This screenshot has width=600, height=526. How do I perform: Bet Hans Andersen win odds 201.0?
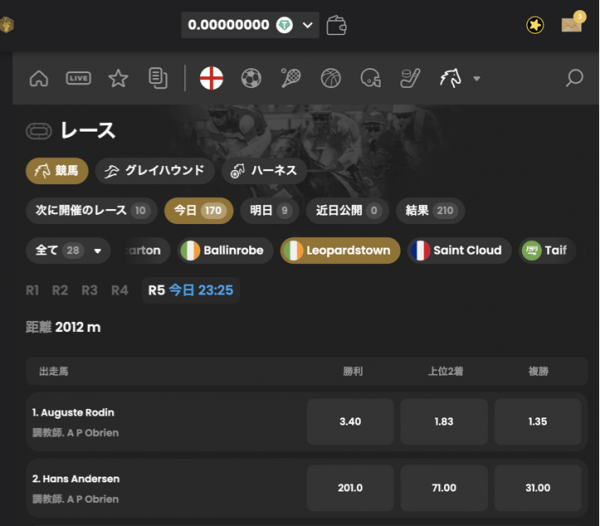coord(350,488)
